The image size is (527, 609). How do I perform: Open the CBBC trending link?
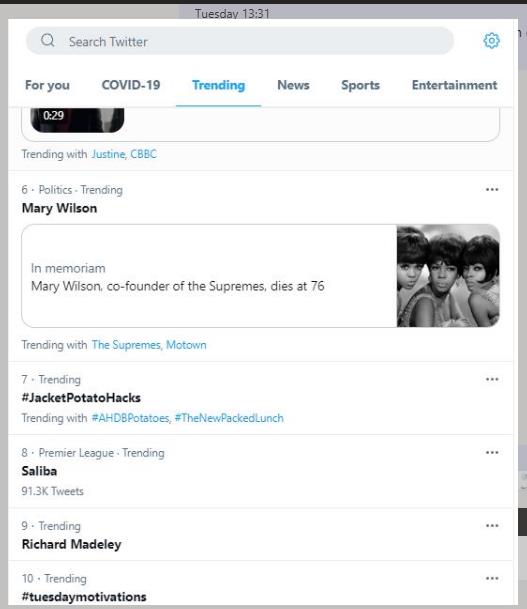(143, 154)
